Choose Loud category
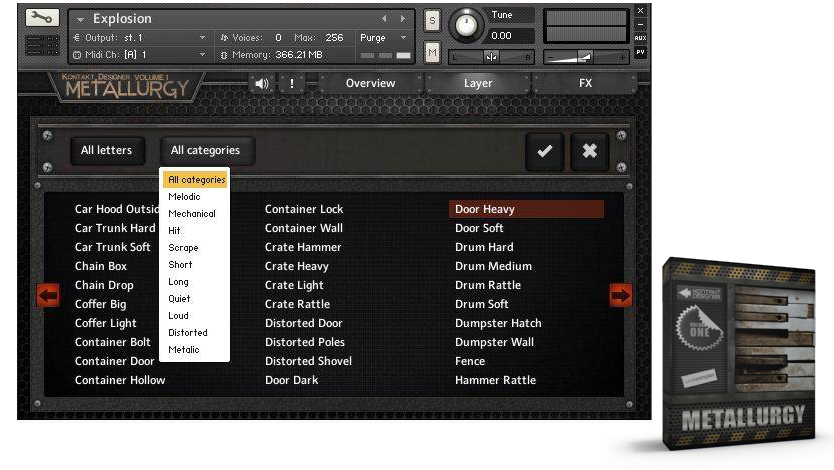Viewport: 834px width, 470px height. pos(178,316)
